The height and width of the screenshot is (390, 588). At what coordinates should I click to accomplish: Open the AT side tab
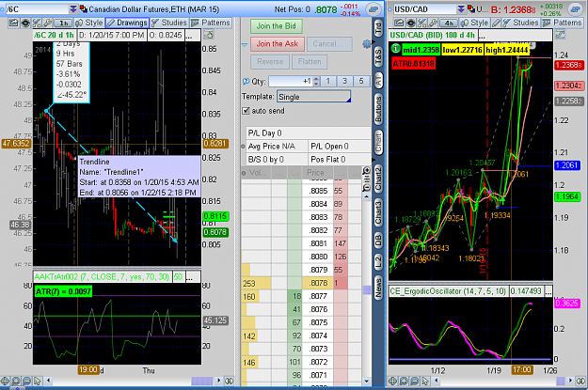tap(378, 80)
